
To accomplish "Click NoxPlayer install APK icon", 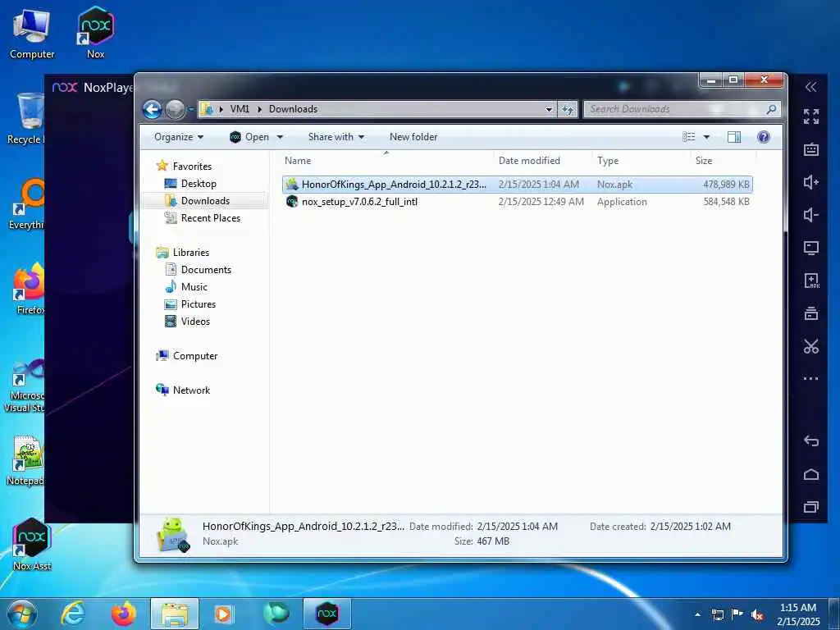I will 811,281.
